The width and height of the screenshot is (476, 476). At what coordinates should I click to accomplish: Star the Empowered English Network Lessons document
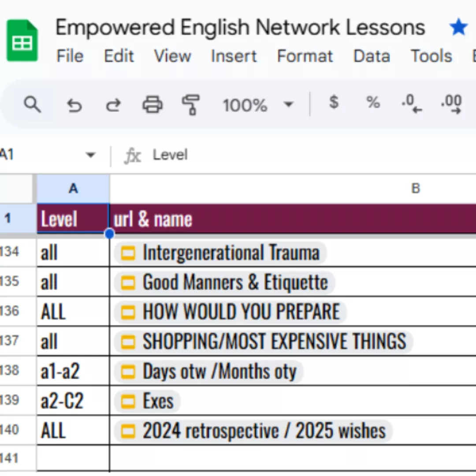[x=458, y=27]
